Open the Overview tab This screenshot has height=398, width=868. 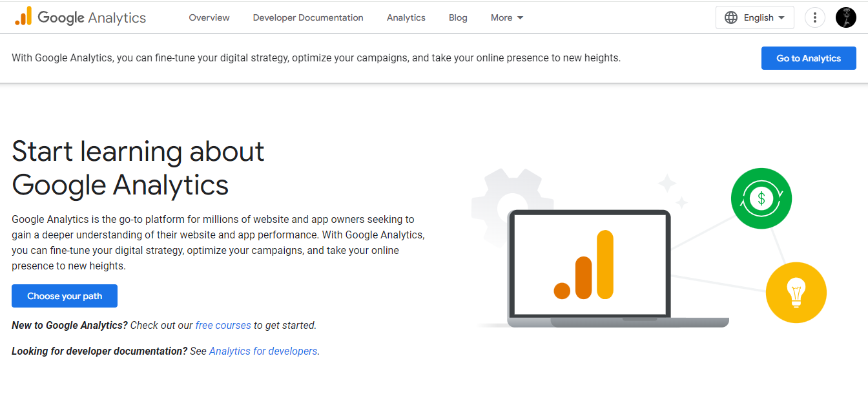coord(209,17)
